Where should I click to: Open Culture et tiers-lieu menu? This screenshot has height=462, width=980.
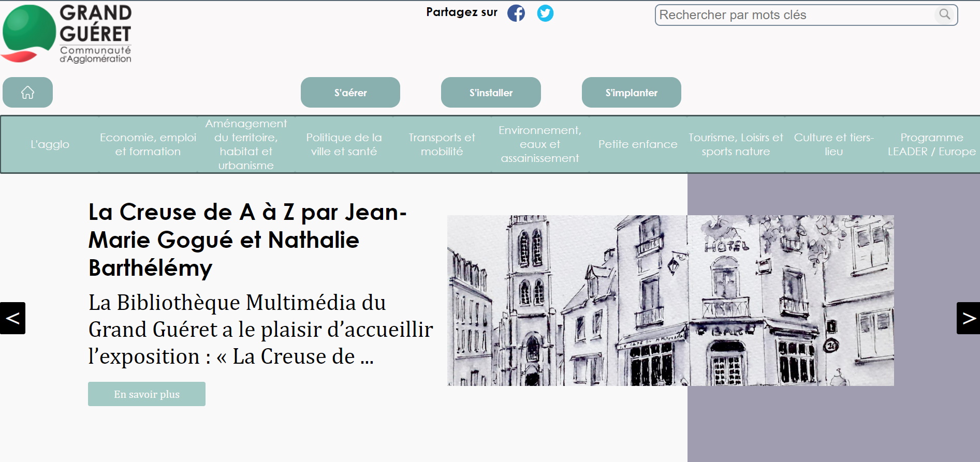[833, 144]
